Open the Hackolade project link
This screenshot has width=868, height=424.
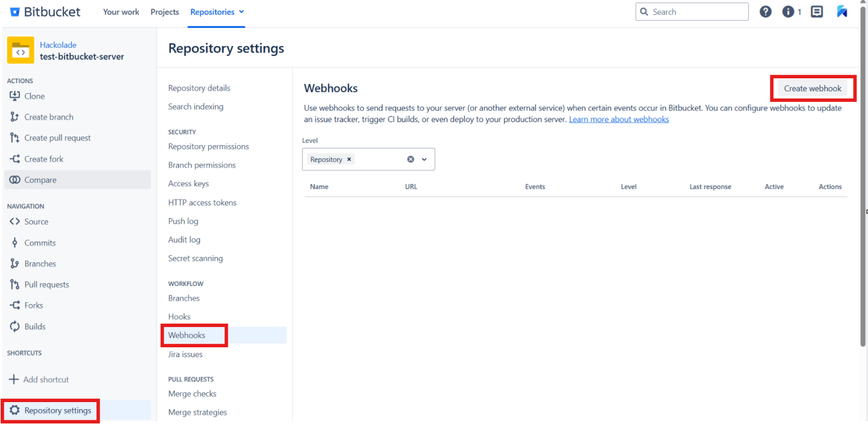(58, 45)
